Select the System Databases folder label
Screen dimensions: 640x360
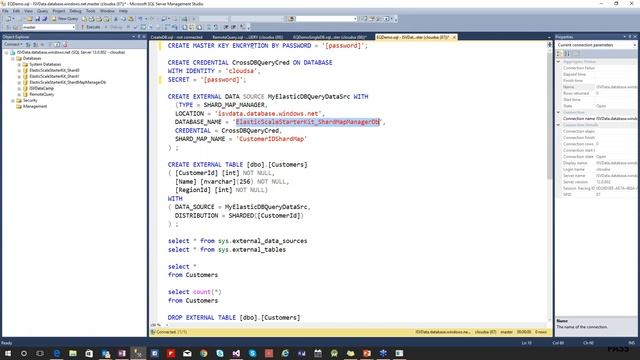(x=45, y=64)
